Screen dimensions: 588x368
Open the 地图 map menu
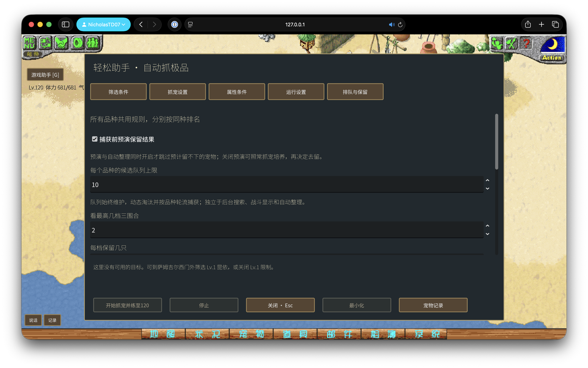163,334
